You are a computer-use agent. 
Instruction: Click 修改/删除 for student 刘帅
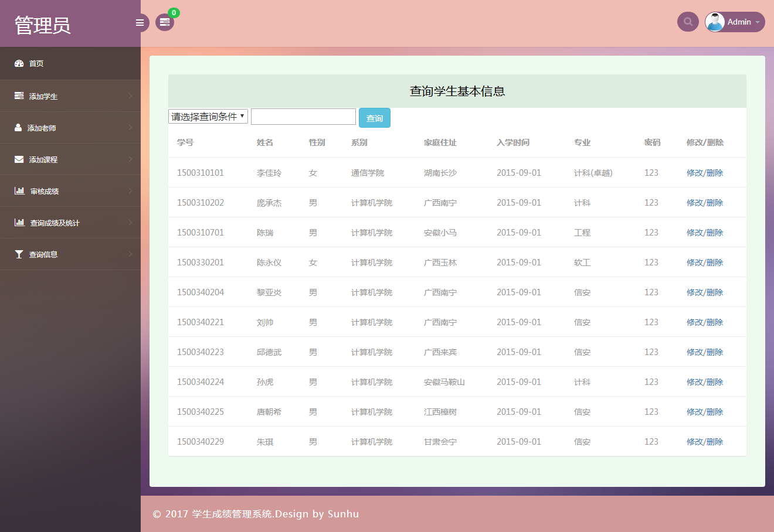[x=705, y=322]
